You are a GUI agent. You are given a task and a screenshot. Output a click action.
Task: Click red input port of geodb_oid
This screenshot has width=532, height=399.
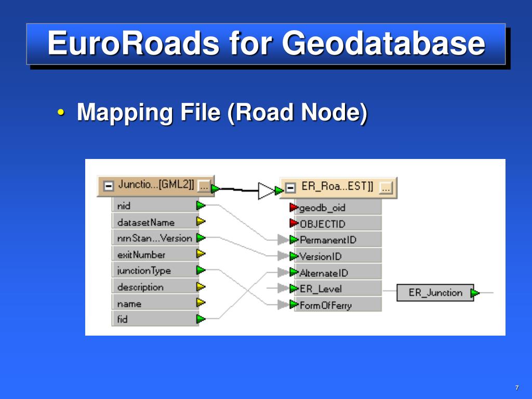[x=294, y=207]
